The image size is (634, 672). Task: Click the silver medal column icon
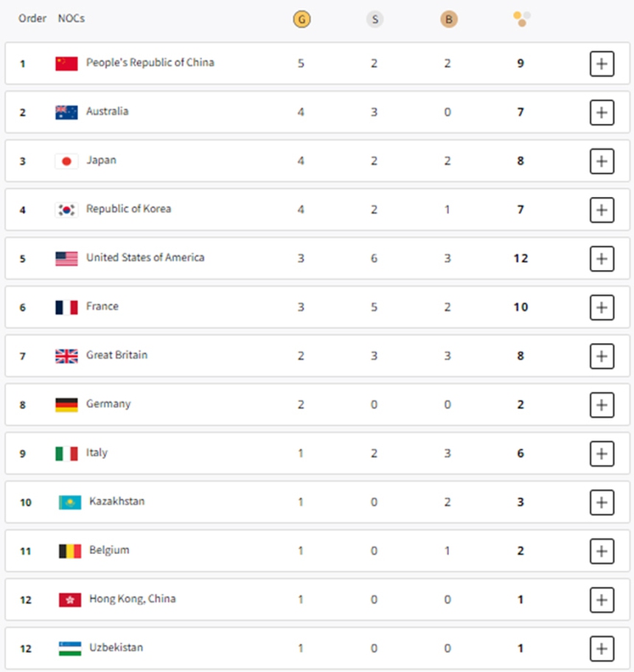pos(375,19)
